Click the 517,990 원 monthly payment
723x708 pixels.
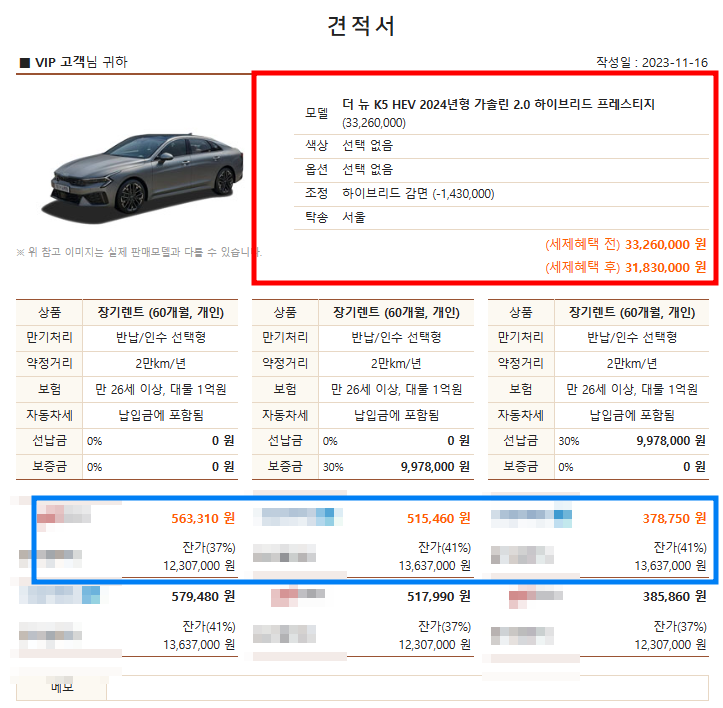coord(439,597)
